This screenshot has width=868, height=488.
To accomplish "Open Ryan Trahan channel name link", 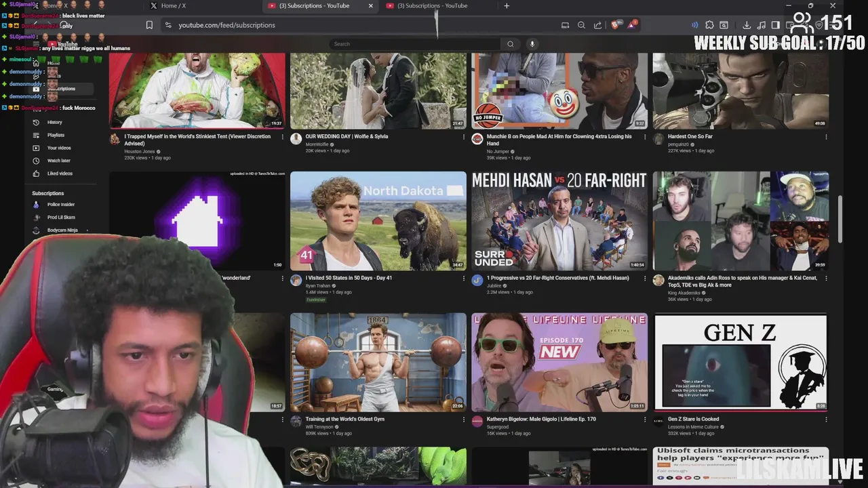I will 318,286.
